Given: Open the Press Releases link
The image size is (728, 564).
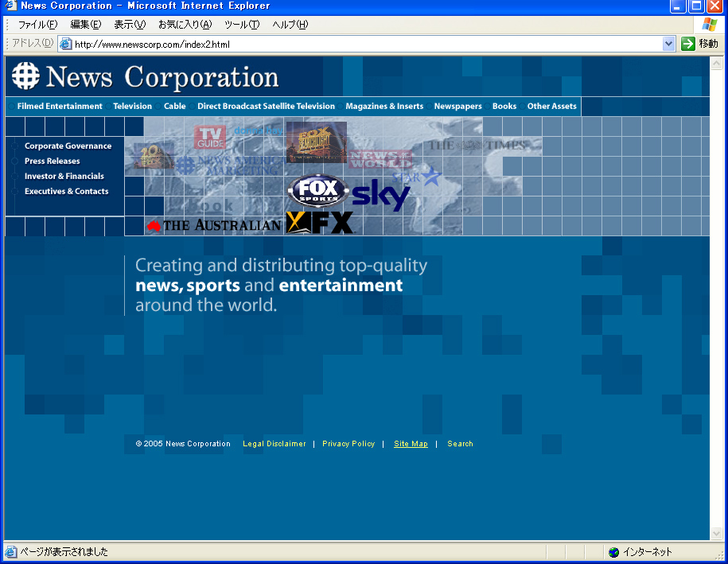Looking at the screenshot, I should (52, 161).
